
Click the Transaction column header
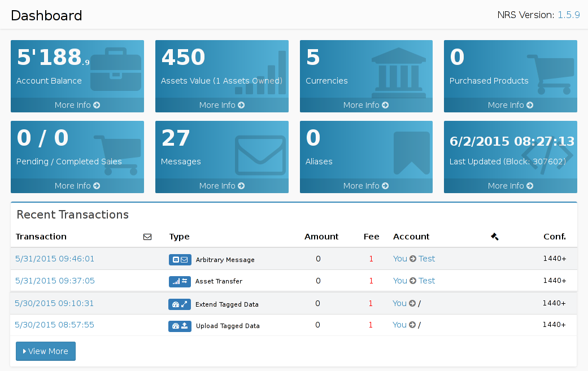(41, 237)
